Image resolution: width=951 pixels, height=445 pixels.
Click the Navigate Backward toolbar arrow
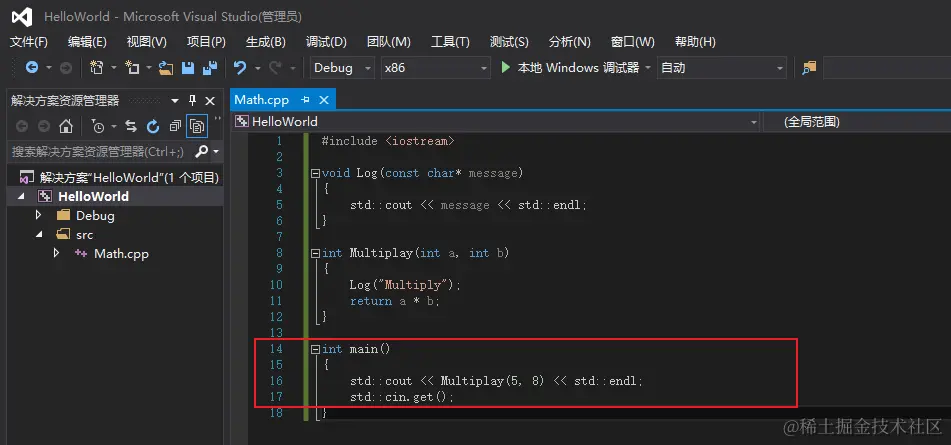(32, 68)
